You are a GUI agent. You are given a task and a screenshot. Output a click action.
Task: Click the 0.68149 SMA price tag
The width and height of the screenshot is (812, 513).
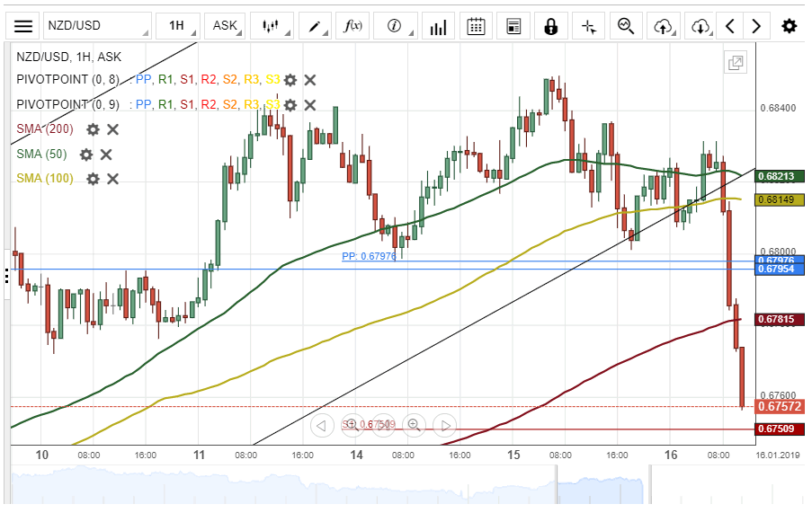(780, 199)
